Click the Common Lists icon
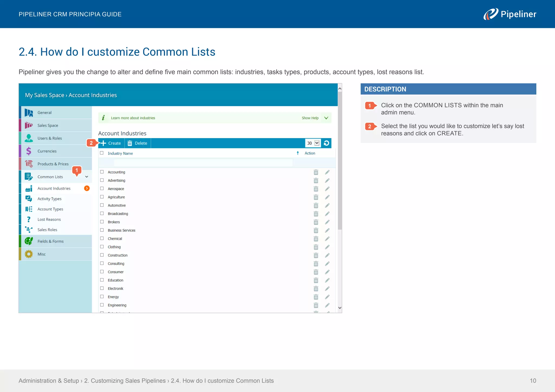This screenshot has width=555, height=392. (x=29, y=177)
